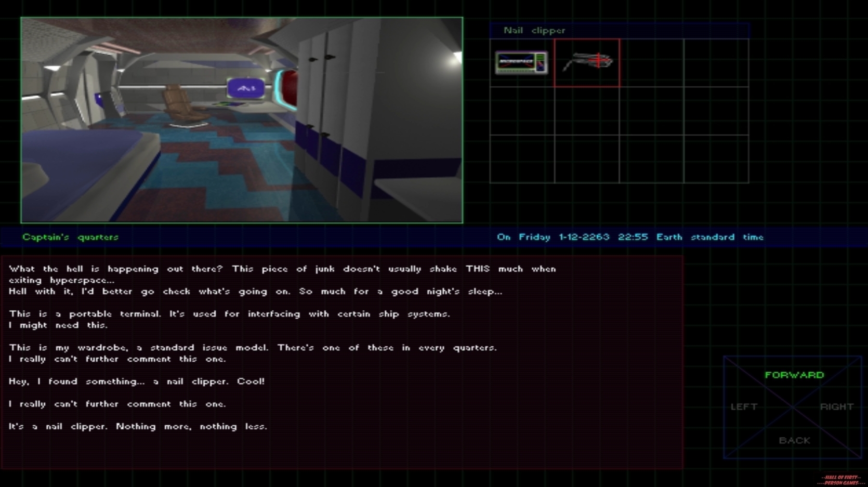
Task: Click the purple wall display in the room view
Action: point(246,87)
